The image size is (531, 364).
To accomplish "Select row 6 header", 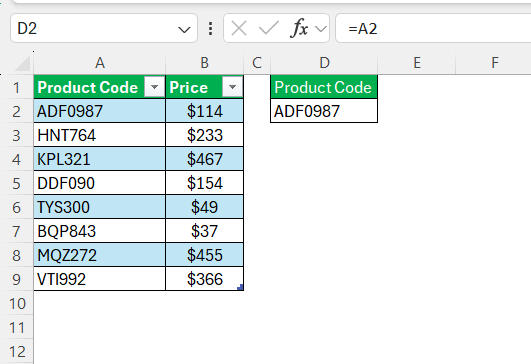I will 17,208.
